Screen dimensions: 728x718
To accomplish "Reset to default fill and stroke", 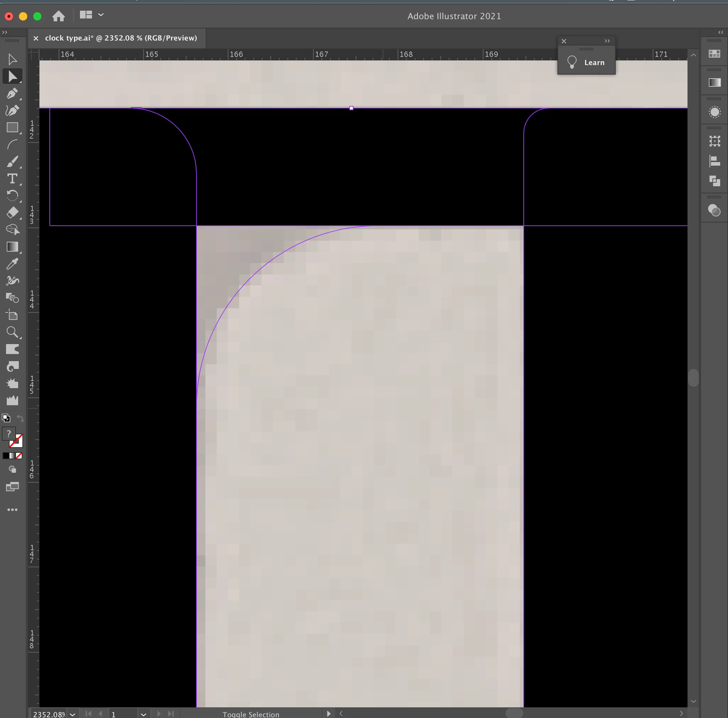I will 6,418.
